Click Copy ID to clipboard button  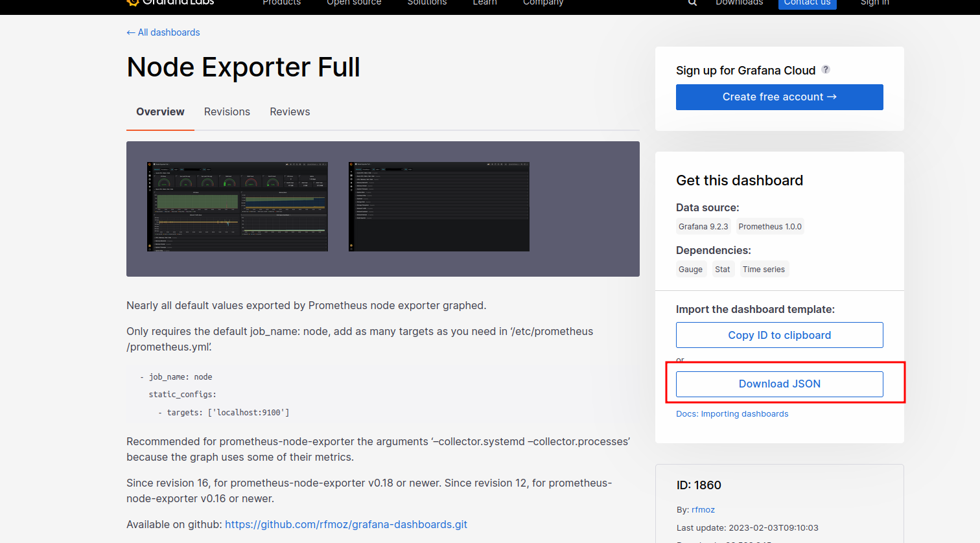[779, 335]
